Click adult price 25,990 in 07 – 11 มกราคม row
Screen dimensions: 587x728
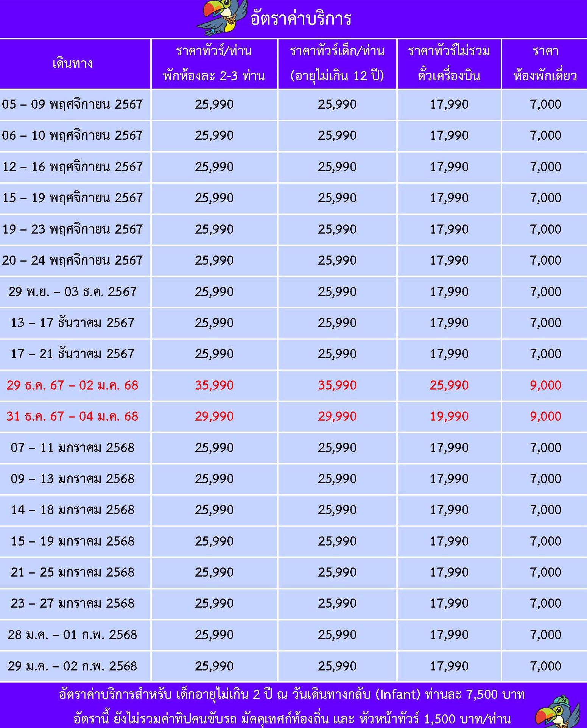[x=214, y=447]
